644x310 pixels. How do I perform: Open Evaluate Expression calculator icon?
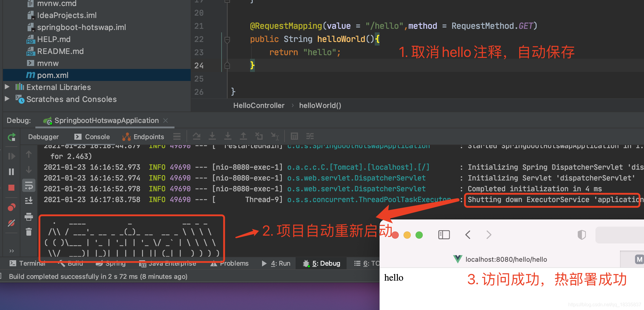tap(294, 136)
